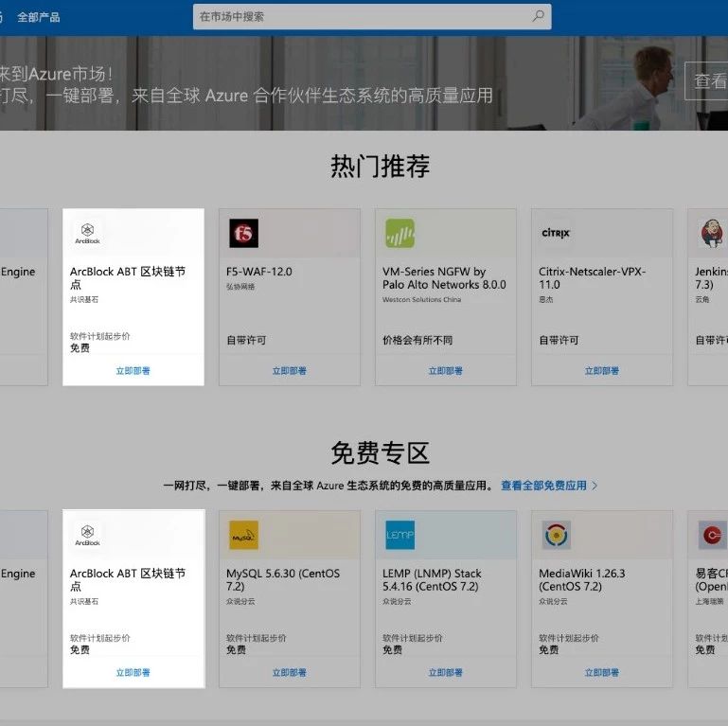Focus the marketplace search field
728x726 pixels.
click(372, 17)
